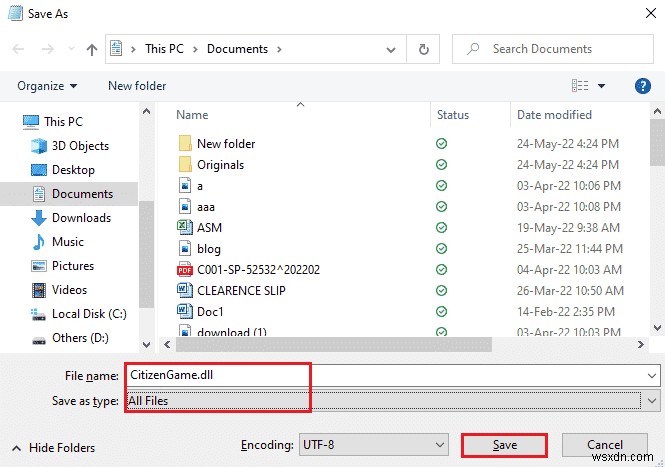Open the view options dropdown arrow
The width and height of the screenshot is (665, 467).
601,86
